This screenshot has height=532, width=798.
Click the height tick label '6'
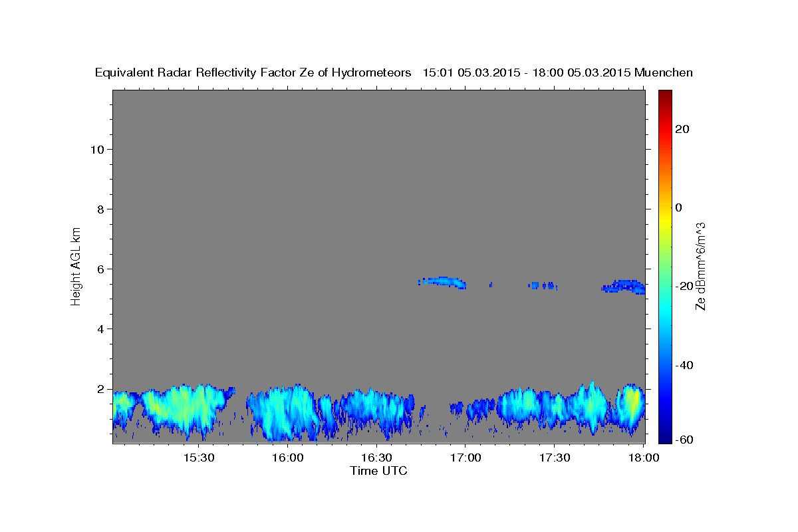pos(101,269)
